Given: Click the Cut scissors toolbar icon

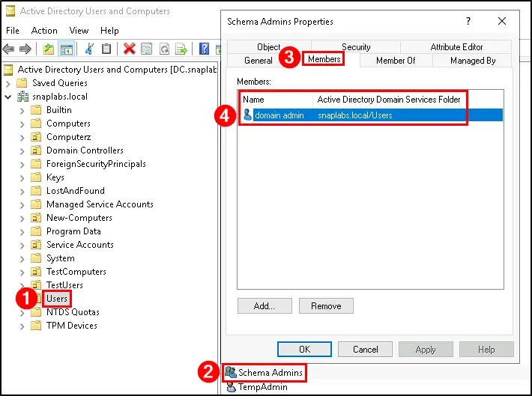Looking at the screenshot, I should point(89,49).
